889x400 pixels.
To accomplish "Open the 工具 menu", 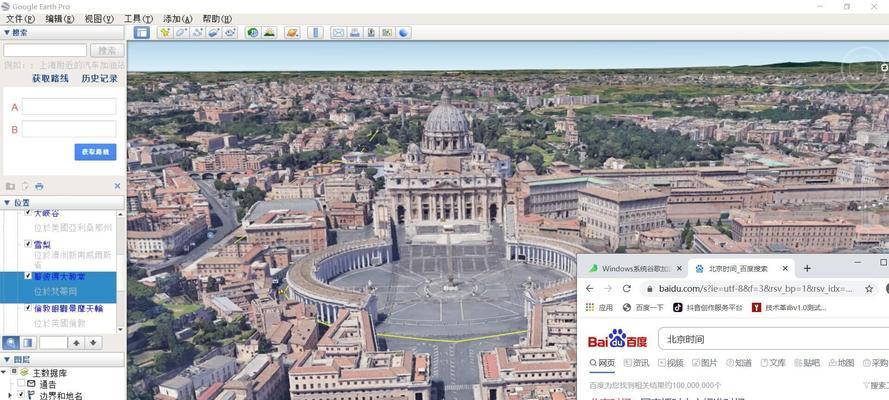I will [x=138, y=19].
